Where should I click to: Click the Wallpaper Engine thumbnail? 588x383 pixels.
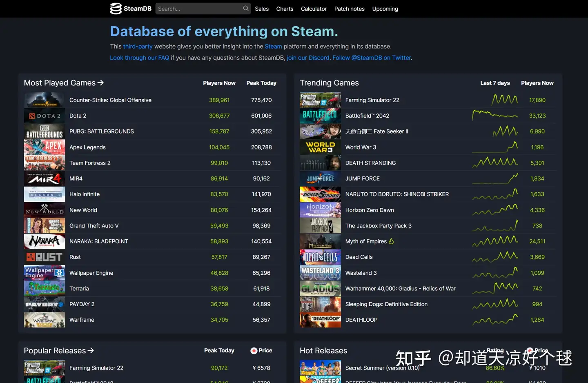coord(44,273)
